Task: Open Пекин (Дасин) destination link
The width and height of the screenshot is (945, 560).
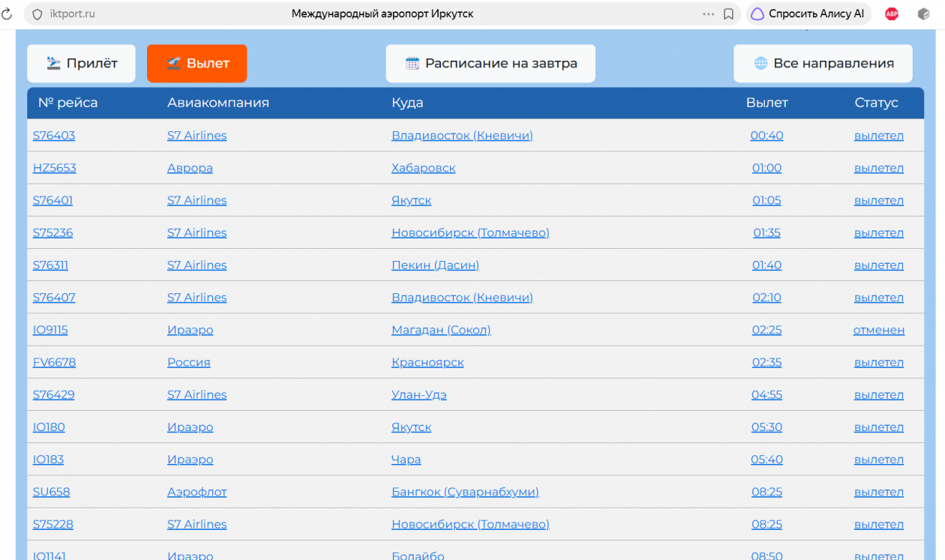Action: 435,265
